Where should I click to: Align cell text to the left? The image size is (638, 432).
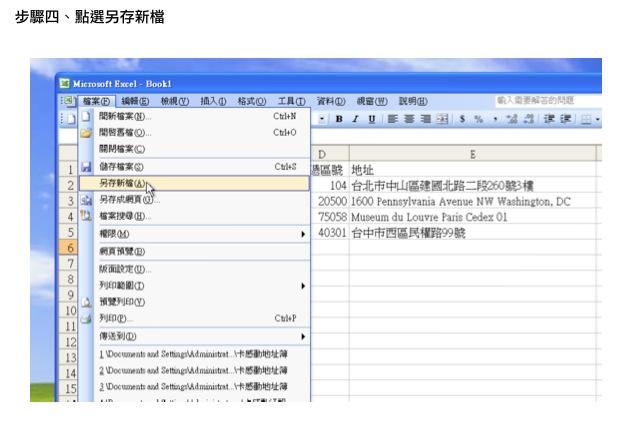[x=393, y=119]
